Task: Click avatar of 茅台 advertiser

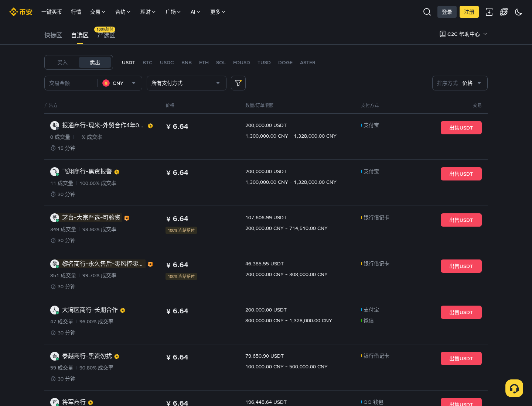Action: [55, 218]
